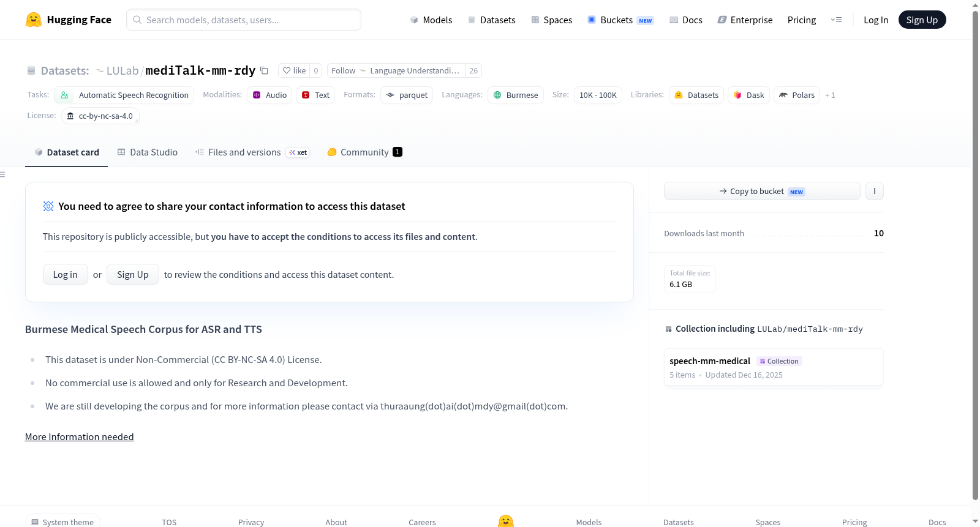980x527 pixels.
Task: Click the Copy to bucket button
Action: tap(762, 191)
